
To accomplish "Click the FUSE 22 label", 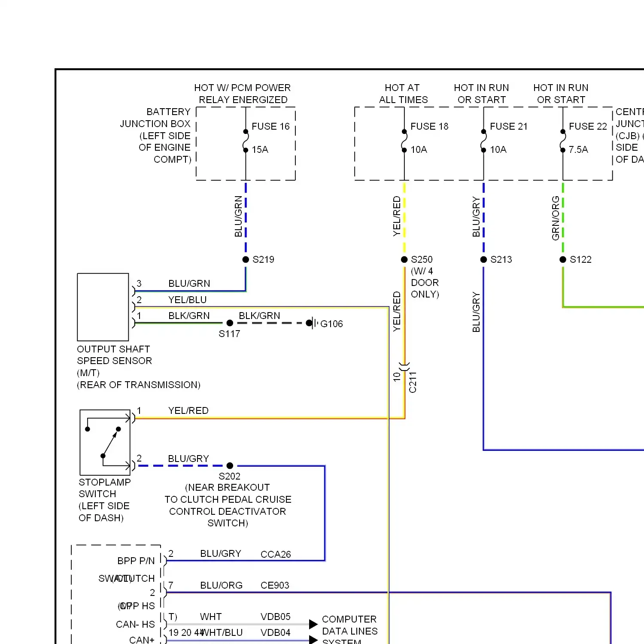I will click(588, 126).
